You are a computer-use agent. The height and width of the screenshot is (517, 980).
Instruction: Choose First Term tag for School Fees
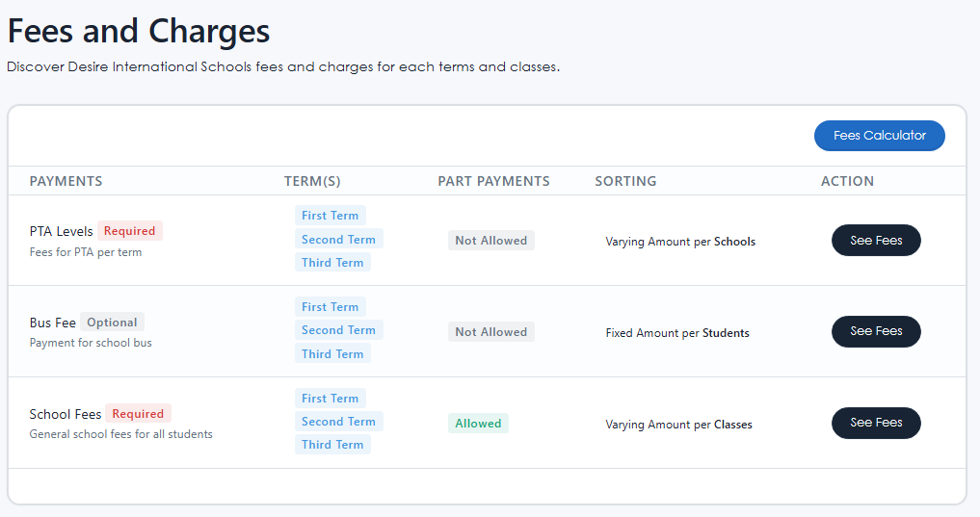pyautogui.click(x=330, y=398)
